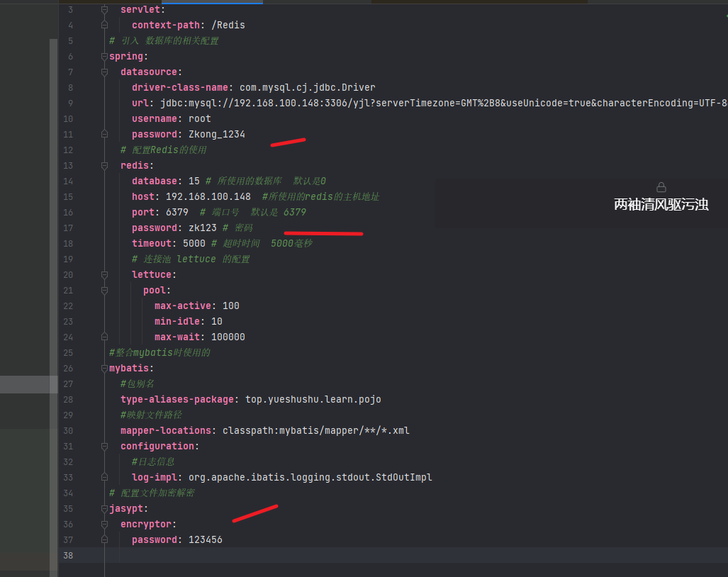
Task: Click the comment '#日志信息'
Action: [x=153, y=462]
